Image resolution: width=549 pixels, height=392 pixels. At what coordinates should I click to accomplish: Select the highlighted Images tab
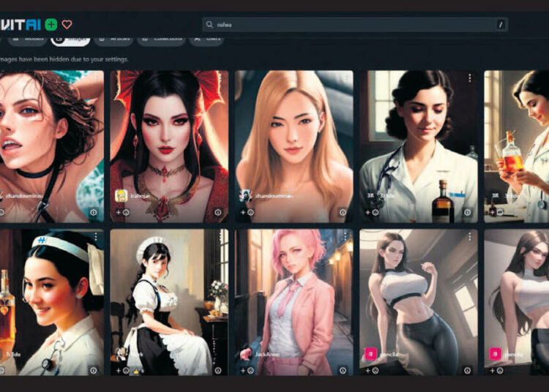tap(71, 39)
